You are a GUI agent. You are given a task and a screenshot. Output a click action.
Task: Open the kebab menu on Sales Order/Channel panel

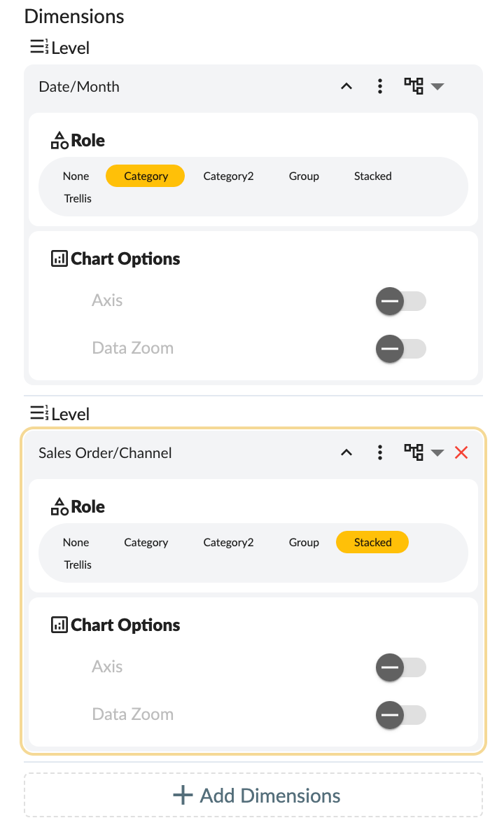click(380, 452)
